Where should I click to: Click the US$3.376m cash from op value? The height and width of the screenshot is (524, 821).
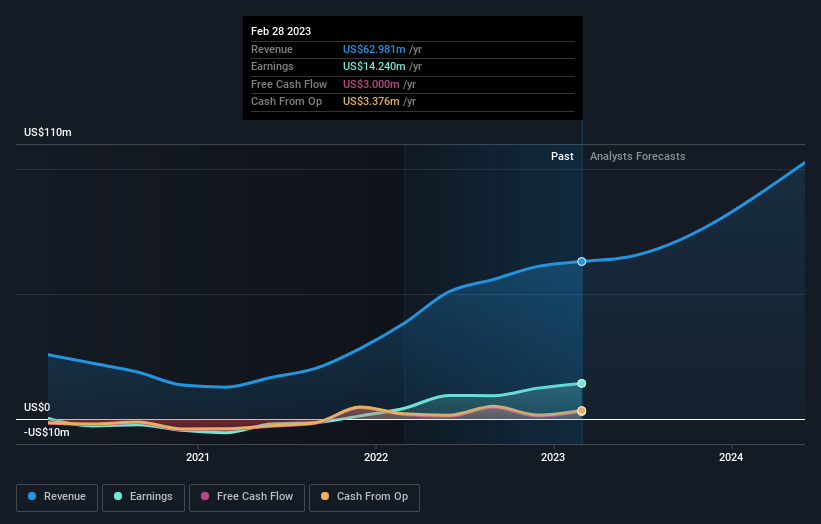click(371, 102)
